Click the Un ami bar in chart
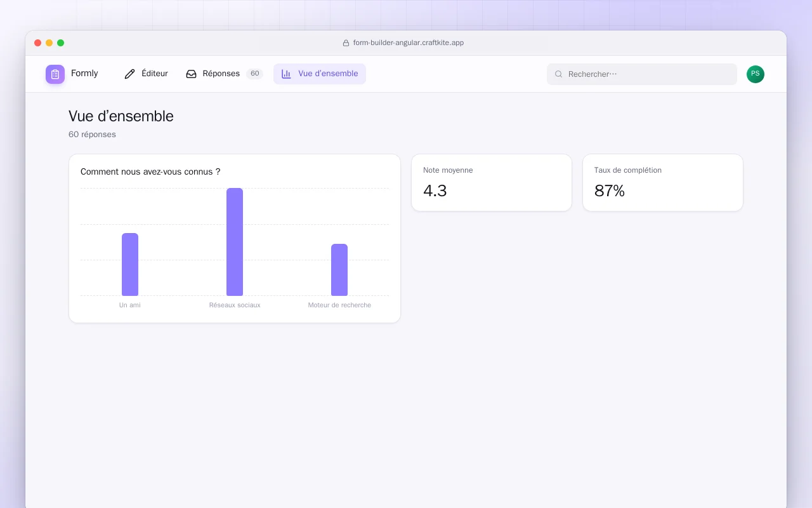 click(130, 264)
